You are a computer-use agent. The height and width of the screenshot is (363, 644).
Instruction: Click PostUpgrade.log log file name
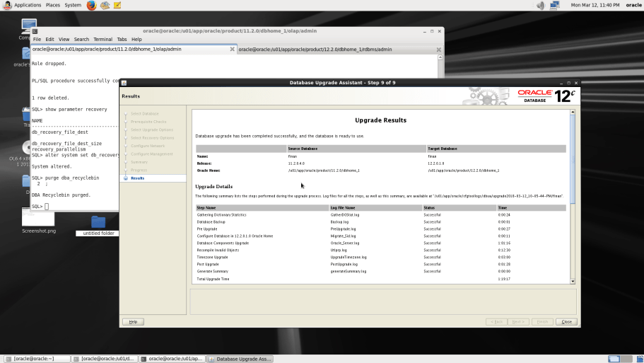coord(344,265)
